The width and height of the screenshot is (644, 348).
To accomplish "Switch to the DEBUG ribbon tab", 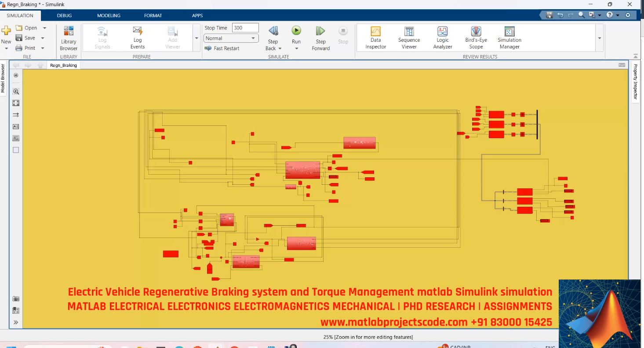I will (x=64, y=15).
